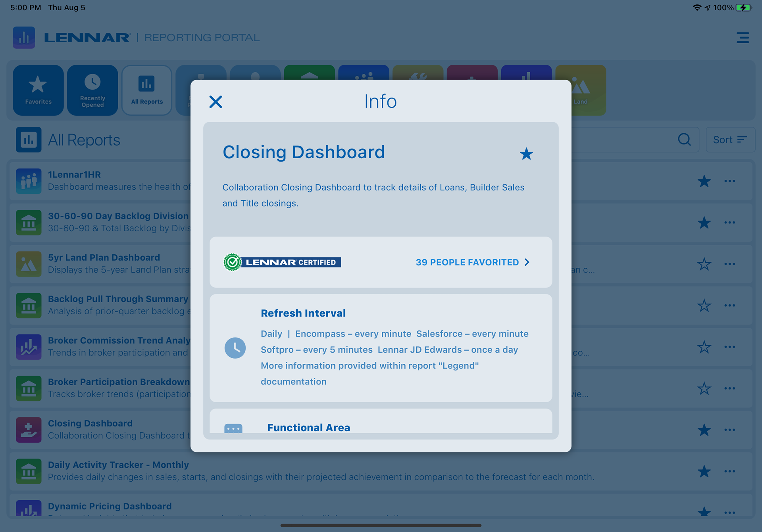Screen dimensions: 762x532
Task: Click the search magnifier icon
Action: pos(684,140)
